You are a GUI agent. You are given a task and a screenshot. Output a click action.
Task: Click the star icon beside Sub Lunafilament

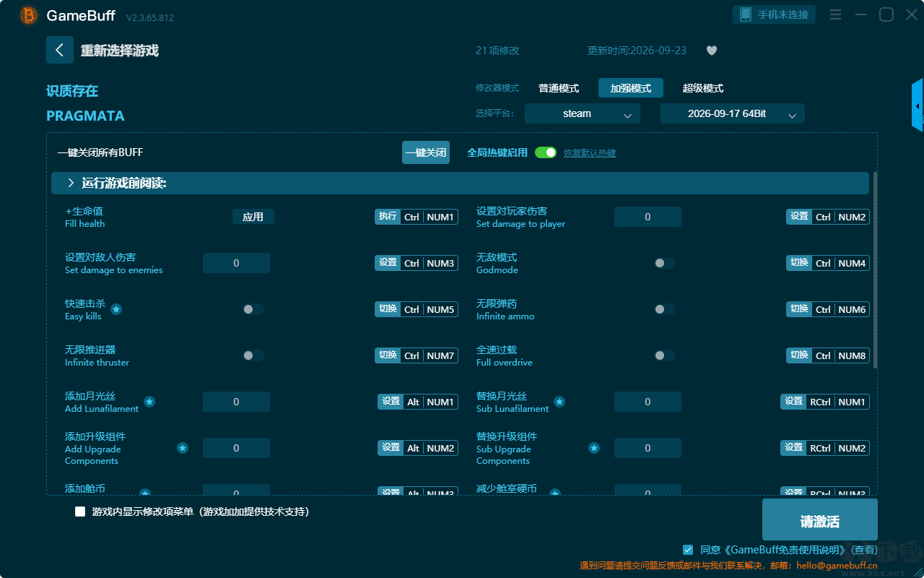coord(559,402)
